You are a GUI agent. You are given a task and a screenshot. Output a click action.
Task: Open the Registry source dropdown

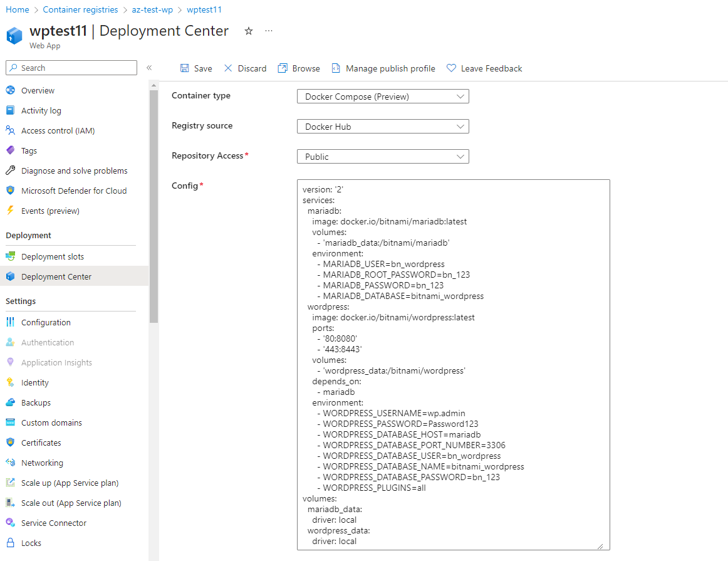pos(383,127)
